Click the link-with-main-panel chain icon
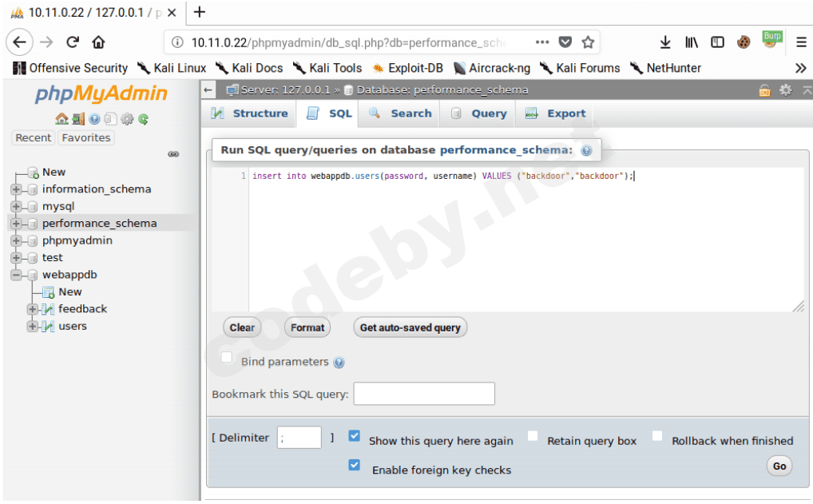The width and height of the screenshot is (813, 504). (173, 154)
